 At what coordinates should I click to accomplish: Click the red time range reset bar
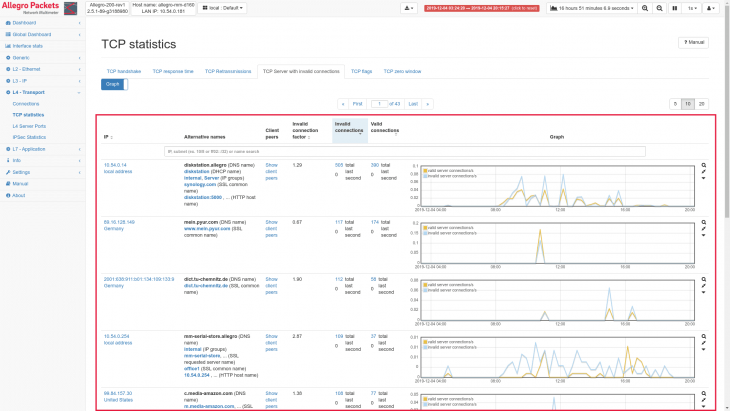tap(484, 8)
